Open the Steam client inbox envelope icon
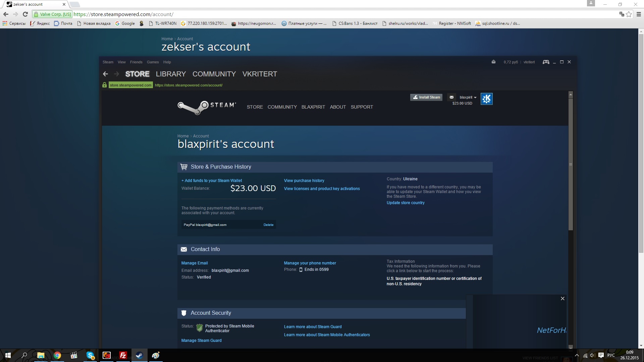 (x=493, y=62)
